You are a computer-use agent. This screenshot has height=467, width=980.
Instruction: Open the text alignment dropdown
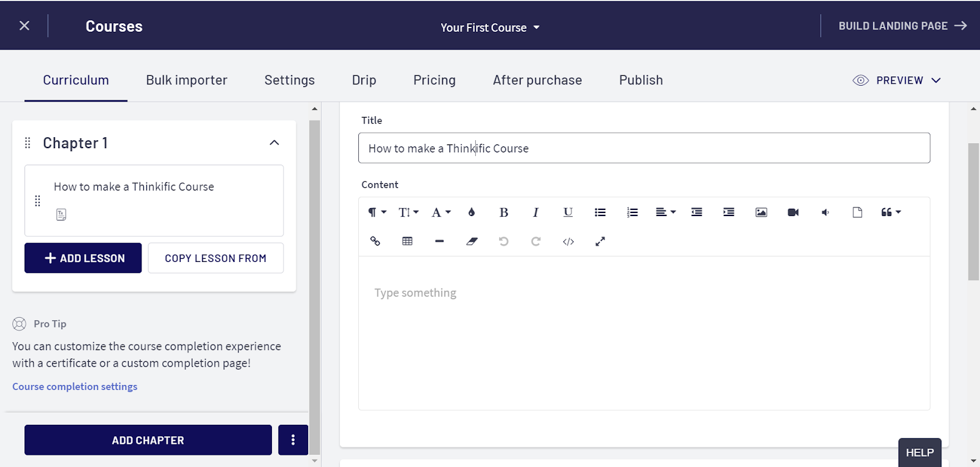(666, 212)
